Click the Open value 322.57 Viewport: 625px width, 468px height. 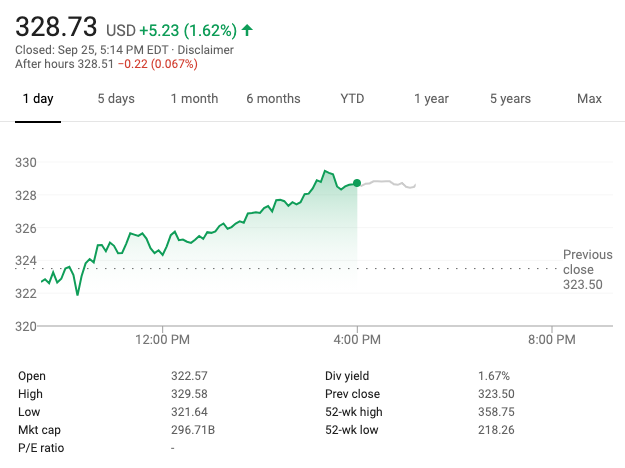190,376
